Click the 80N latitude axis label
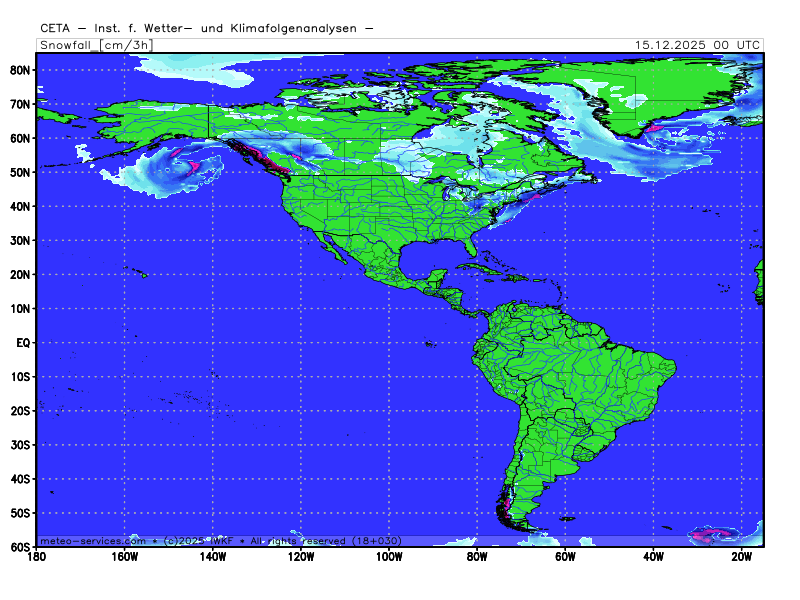Screen dimensions: 800x600 click(x=21, y=70)
